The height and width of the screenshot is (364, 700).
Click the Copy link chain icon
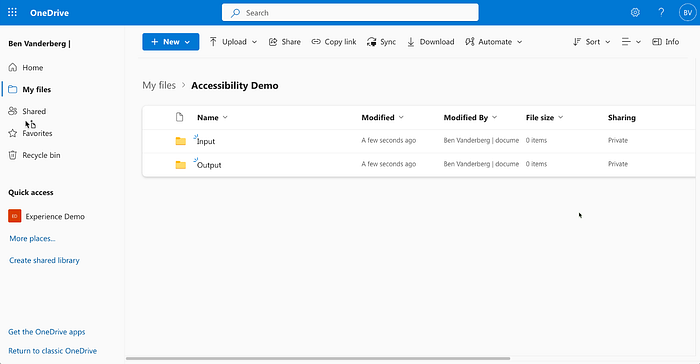point(316,42)
